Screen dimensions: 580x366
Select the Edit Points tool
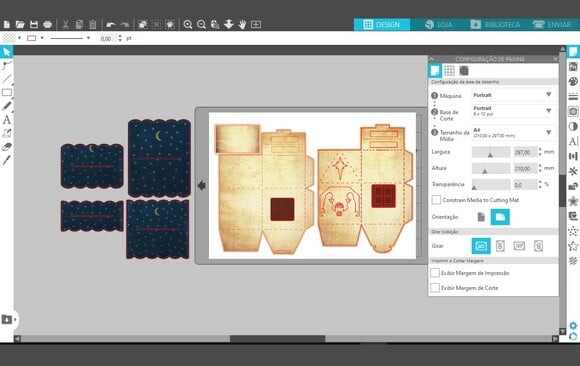point(7,66)
